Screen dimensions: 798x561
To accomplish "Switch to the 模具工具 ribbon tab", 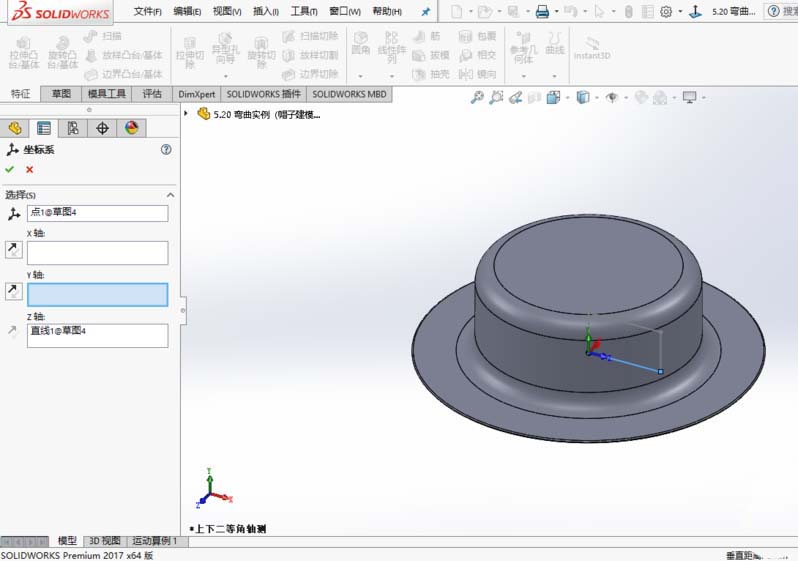I will coord(106,94).
